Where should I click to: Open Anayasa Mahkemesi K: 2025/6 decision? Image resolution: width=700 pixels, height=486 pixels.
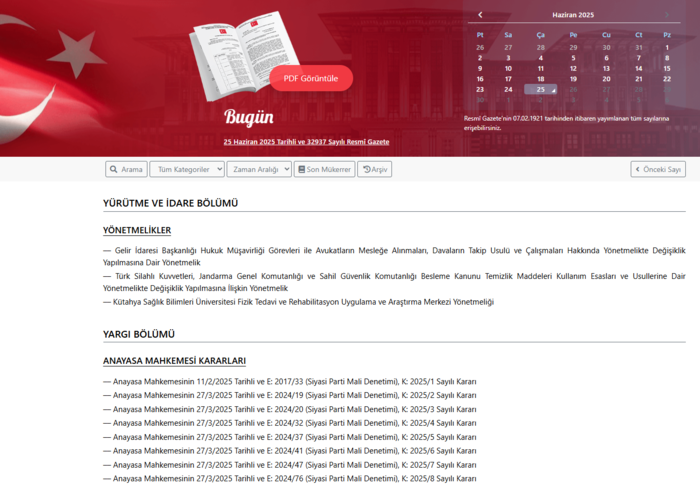pyautogui.click(x=290, y=451)
